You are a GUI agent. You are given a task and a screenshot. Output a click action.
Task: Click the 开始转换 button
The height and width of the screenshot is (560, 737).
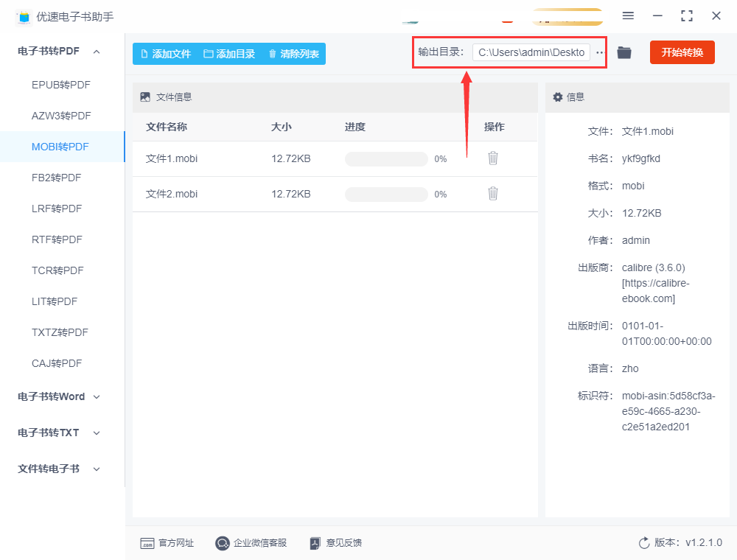click(x=682, y=52)
